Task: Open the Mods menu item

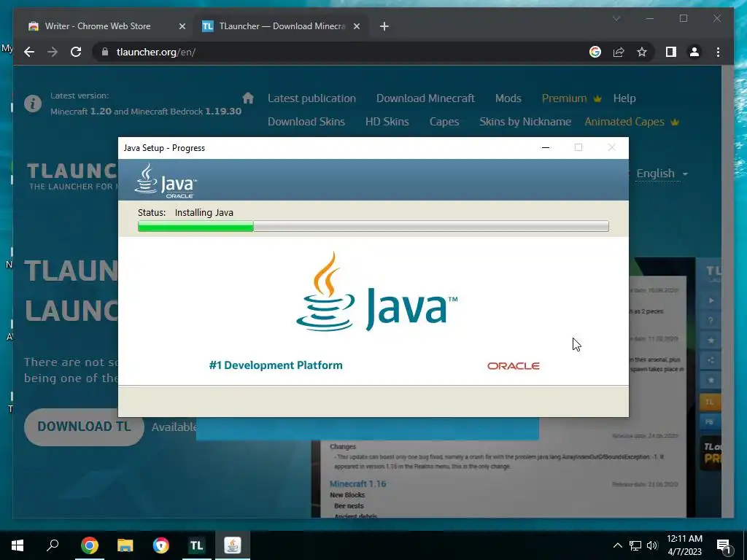Action: pyautogui.click(x=508, y=98)
